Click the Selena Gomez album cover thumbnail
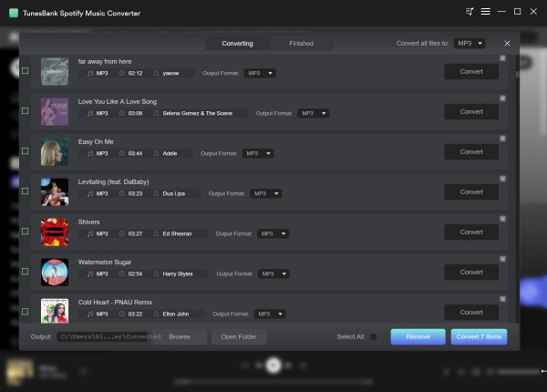Viewport: 547px width, 392px height. coord(55,111)
